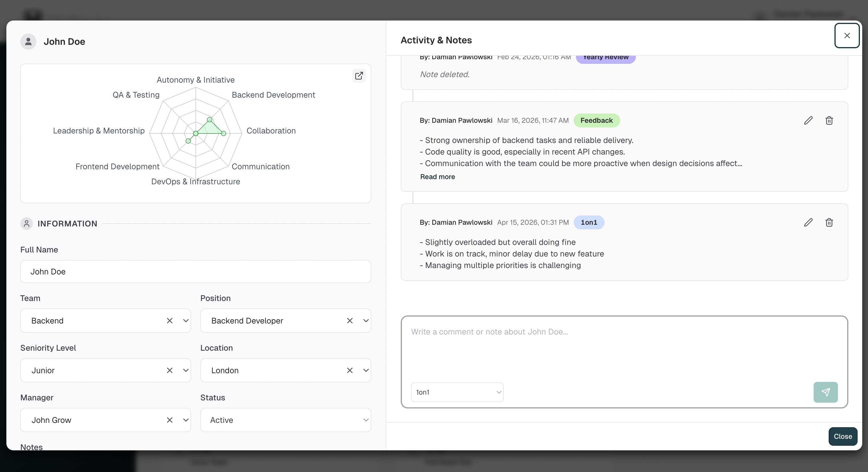Clear the London location

click(350, 370)
